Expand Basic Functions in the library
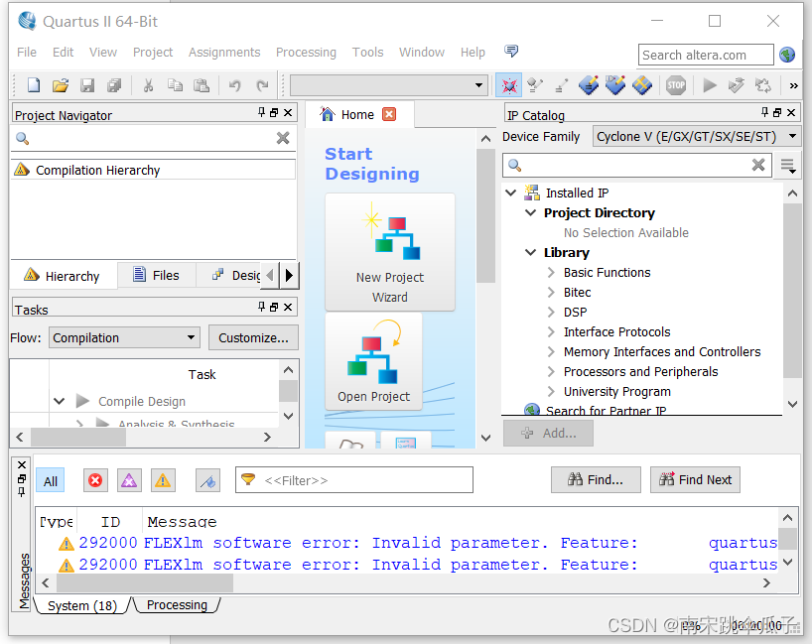Viewport: 812px width, 644px height. pyautogui.click(x=551, y=272)
